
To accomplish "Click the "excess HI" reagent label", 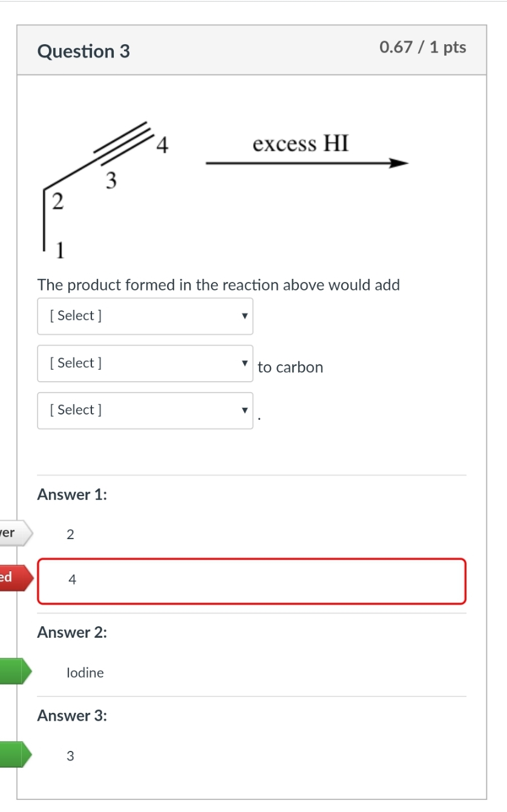I will 301,144.
